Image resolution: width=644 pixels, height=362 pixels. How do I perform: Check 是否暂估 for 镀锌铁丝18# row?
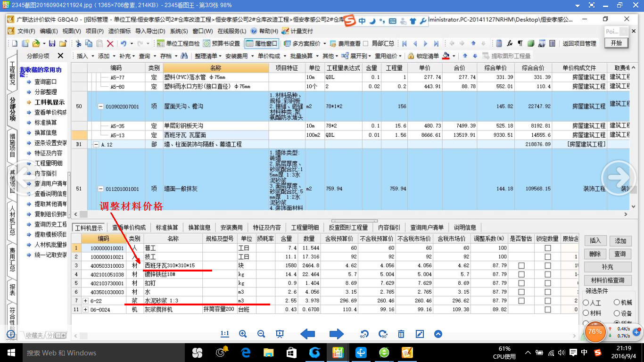pyautogui.click(x=521, y=274)
